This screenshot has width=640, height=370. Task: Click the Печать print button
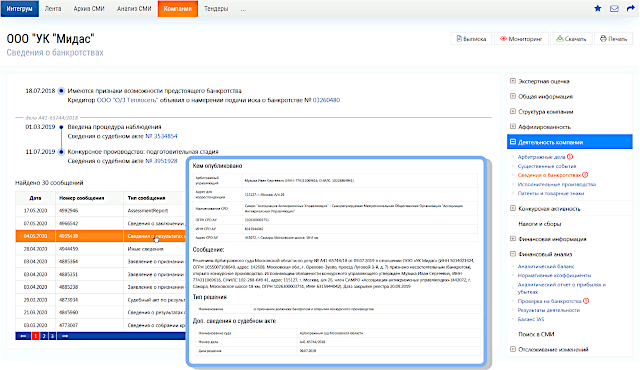613,39
